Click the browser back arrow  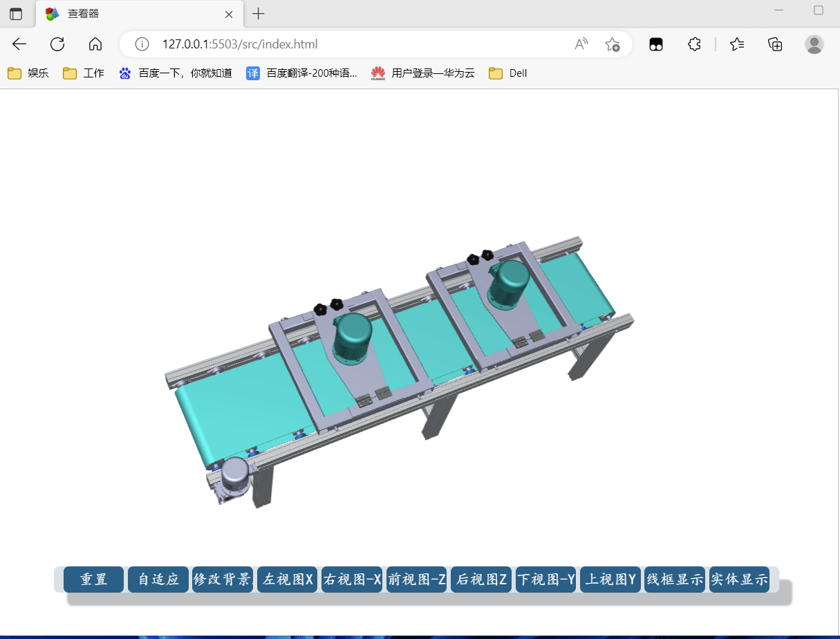[19, 44]
